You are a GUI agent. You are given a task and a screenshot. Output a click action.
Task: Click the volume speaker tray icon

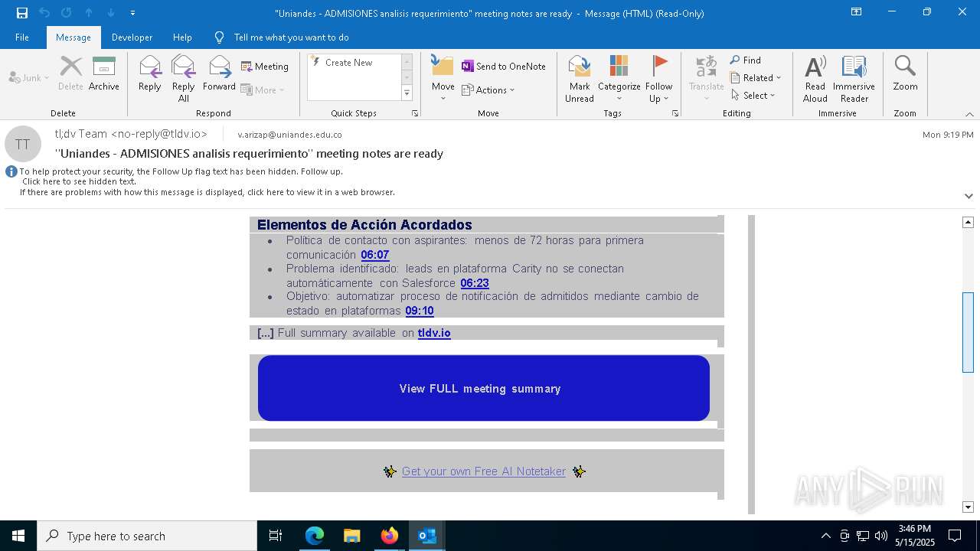point(881,536)
